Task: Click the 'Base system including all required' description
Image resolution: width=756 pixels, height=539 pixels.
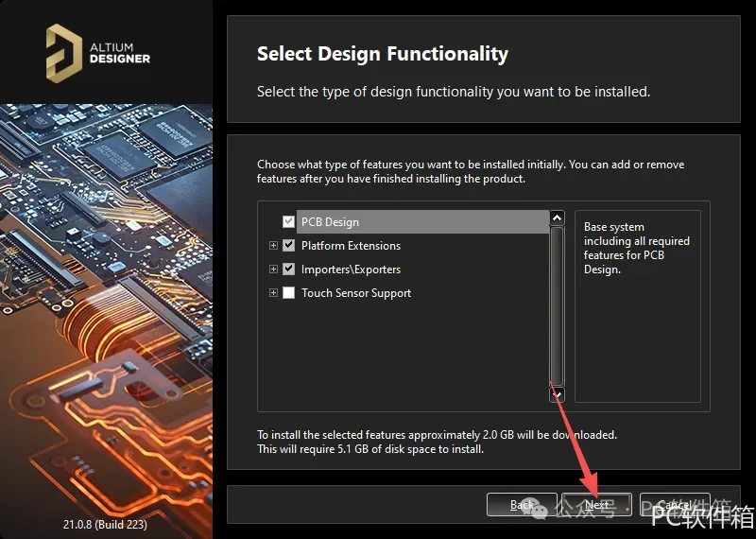Action: (636, 248)
